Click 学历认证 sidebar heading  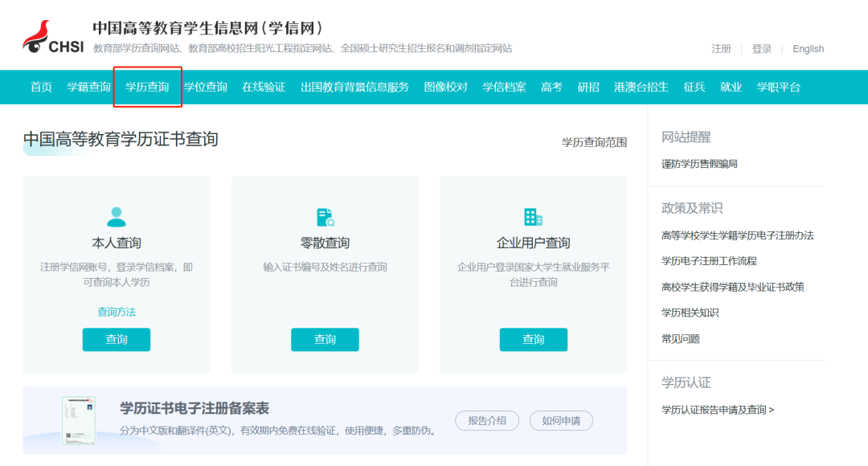(x=686, y=382)
